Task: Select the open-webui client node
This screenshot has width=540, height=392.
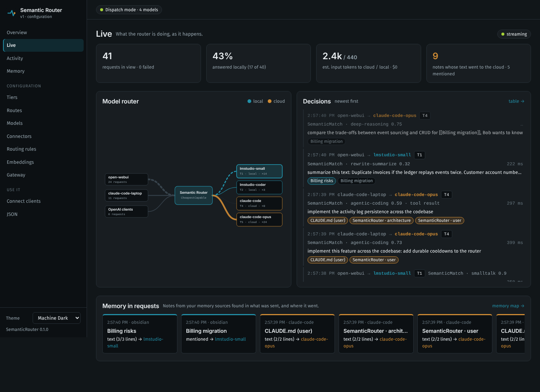Action: pyautogui.click(x=126, y=179)
